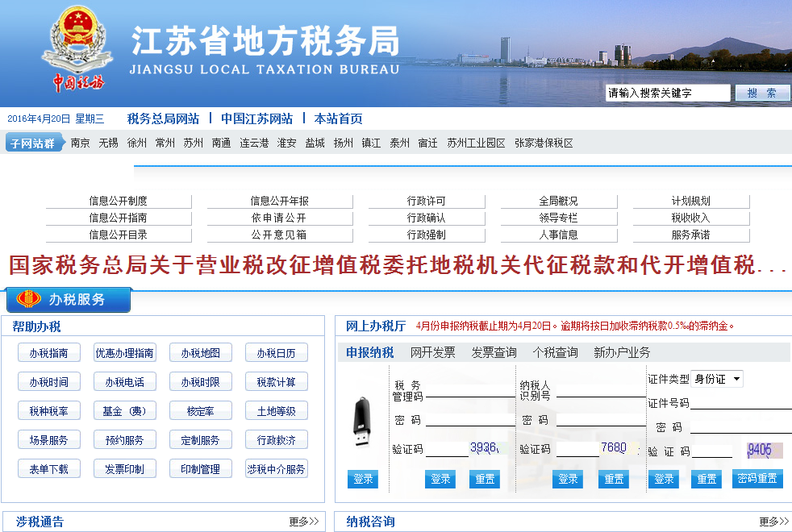Click the tax emblem icon beside 办税服务

point(29,299)
